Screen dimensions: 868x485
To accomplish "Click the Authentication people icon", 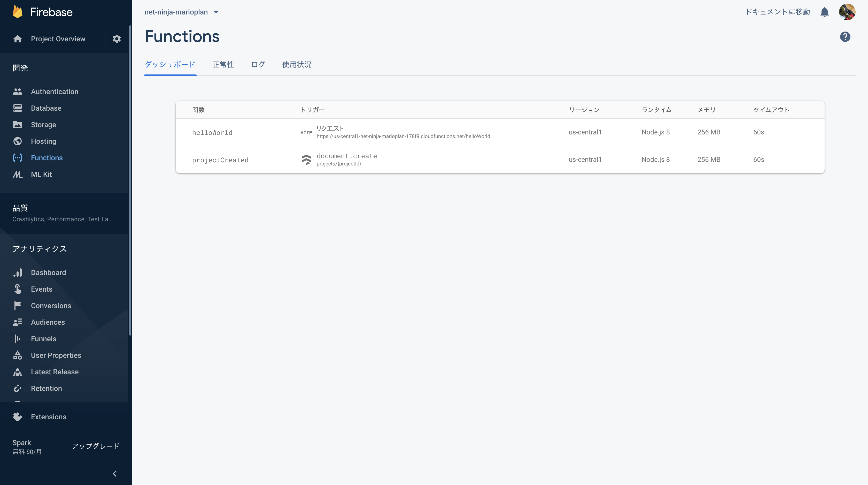I will pyautogui.click(x=18, y=92).
